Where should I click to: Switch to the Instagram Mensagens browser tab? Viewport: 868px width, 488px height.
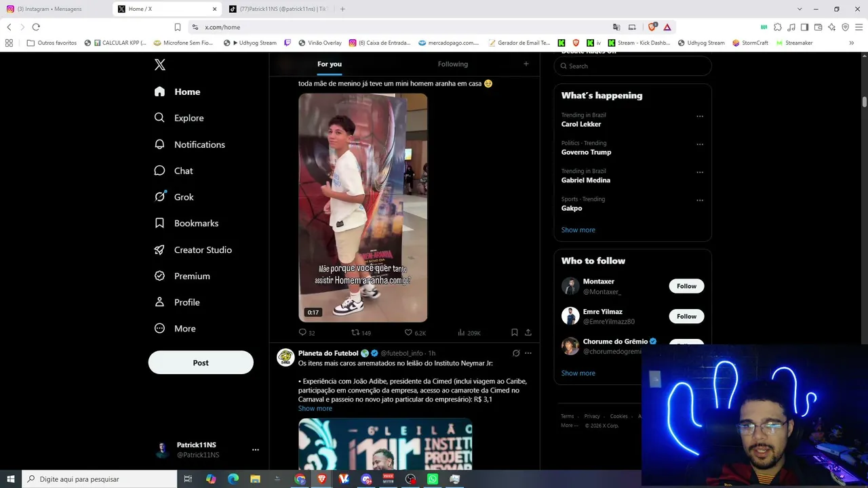(56, 9)
